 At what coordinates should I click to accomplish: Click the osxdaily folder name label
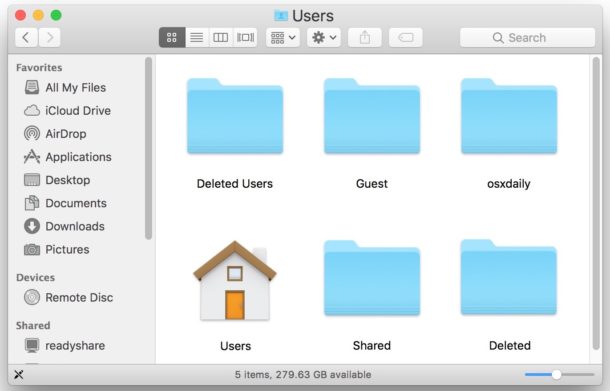coord(509,184)
